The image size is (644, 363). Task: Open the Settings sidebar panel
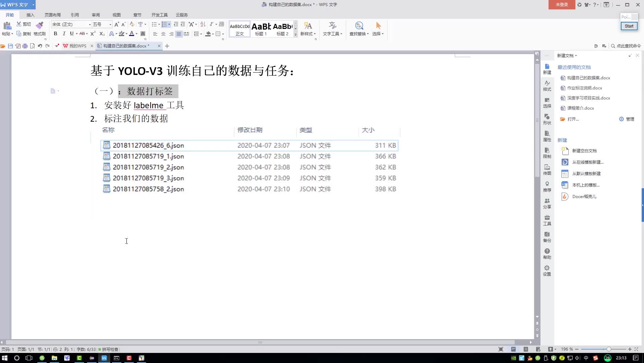[547, 271]
